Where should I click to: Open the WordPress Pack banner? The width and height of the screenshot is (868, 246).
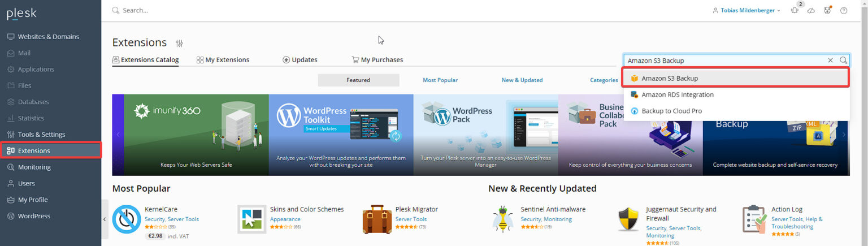coord(485,135)
